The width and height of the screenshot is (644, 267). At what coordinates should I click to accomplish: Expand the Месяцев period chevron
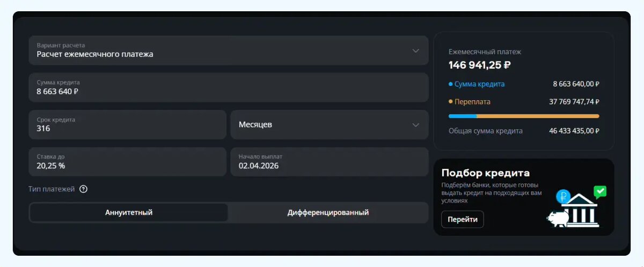click(415, 125)
